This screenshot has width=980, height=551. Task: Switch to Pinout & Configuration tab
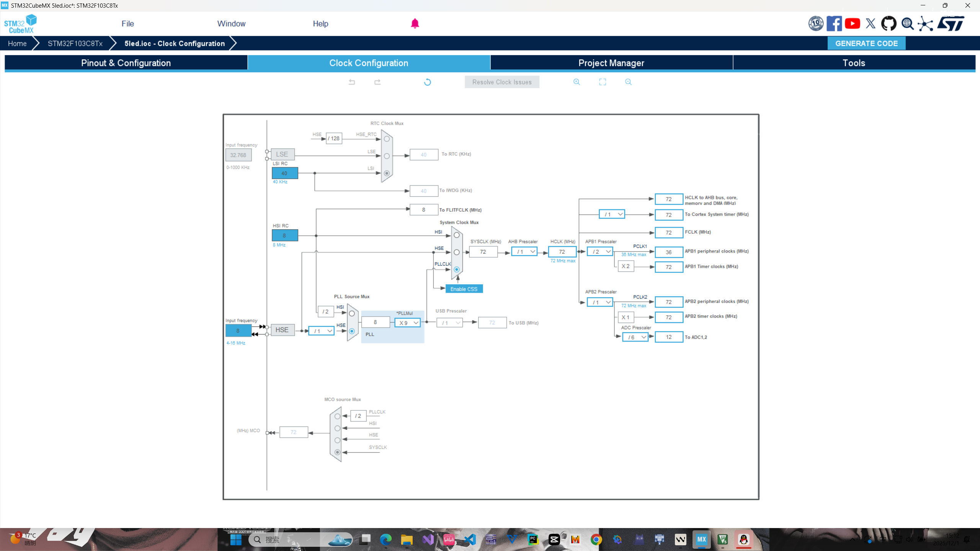(126, 63)
